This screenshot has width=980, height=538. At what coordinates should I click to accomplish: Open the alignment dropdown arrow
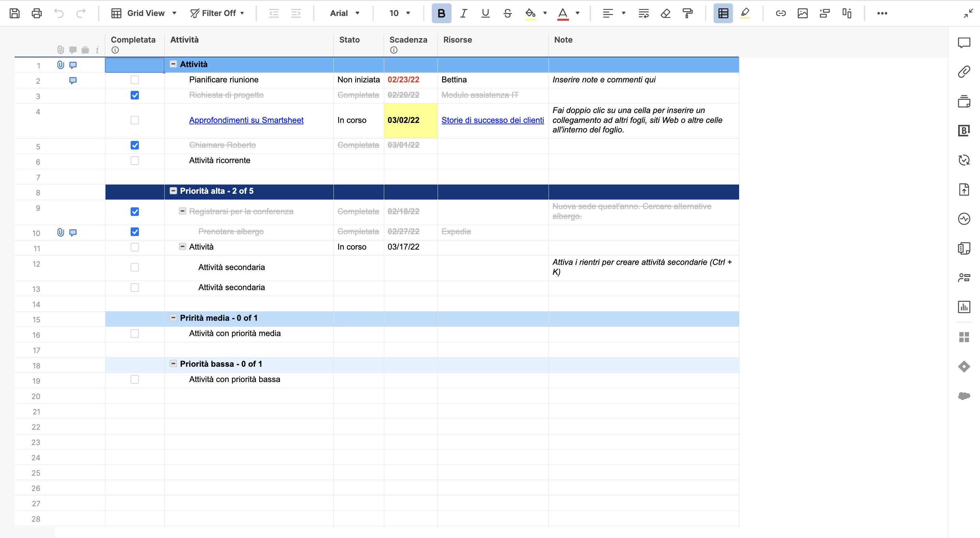point(623,13)
